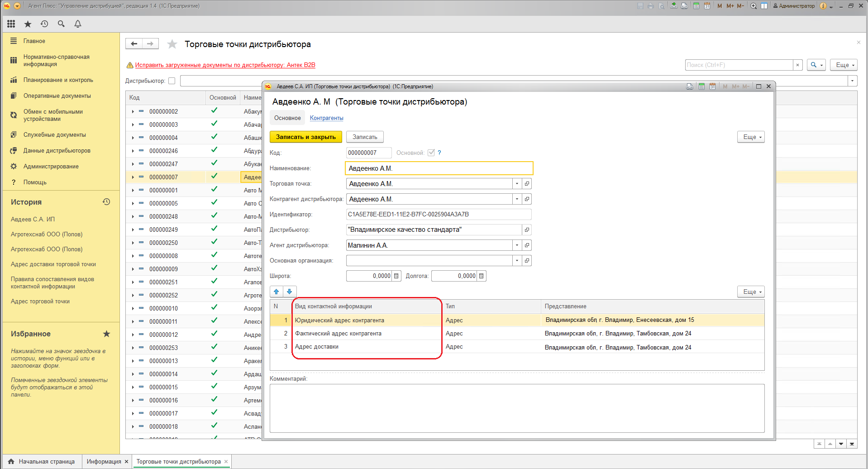
Task: Switch to the Информация tab
Action: pyautogui.click(x=104, y=461)
